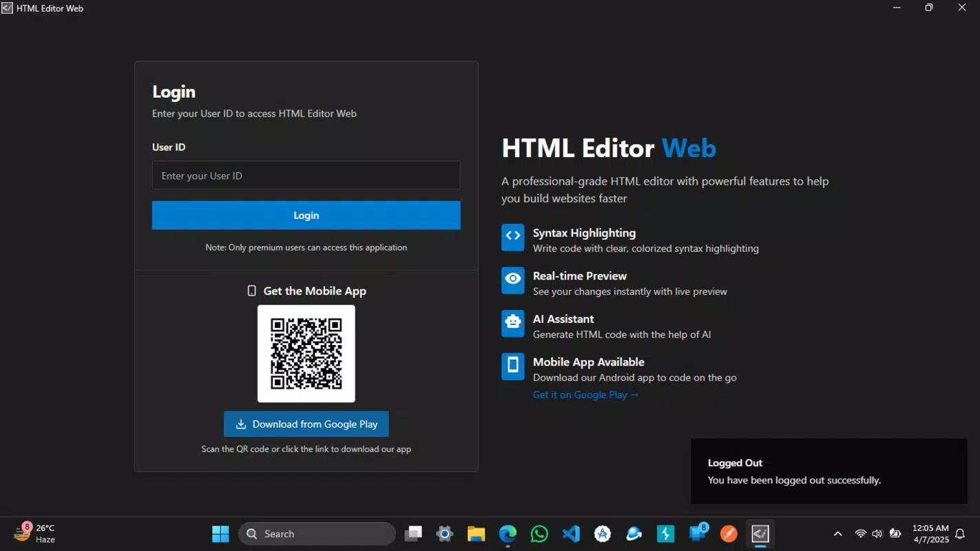
Task: Launch Microsoft Edge from the taskbar
Action: [x=508, y=534]
